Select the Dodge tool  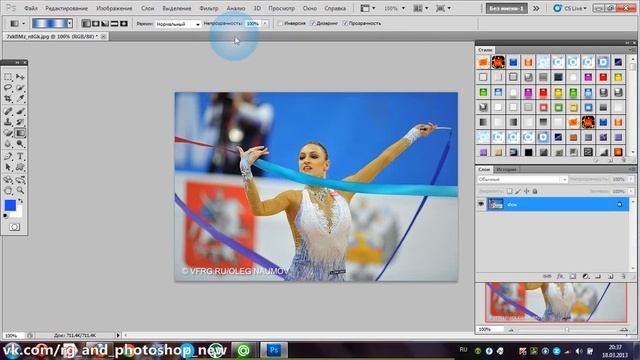click(x=20, y=144)
